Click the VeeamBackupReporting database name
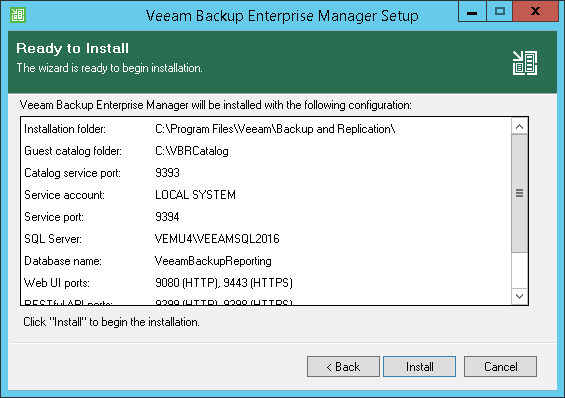The height and width of the screenshot is (398, 565). [x=213, y=261]
